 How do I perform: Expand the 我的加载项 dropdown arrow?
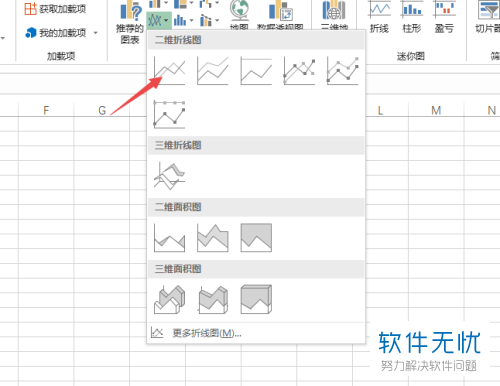click(96, 33)
